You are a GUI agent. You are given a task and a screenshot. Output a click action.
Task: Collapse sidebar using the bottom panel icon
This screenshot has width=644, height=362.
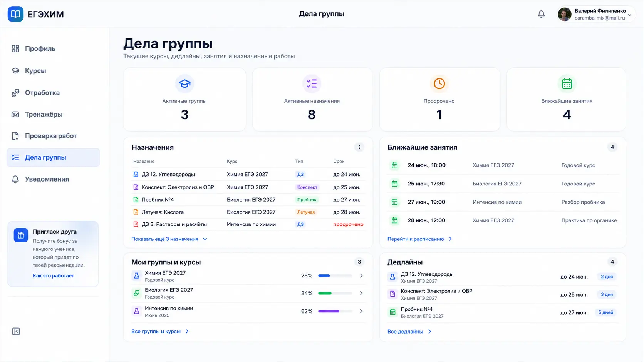click(x=16, y=331)
